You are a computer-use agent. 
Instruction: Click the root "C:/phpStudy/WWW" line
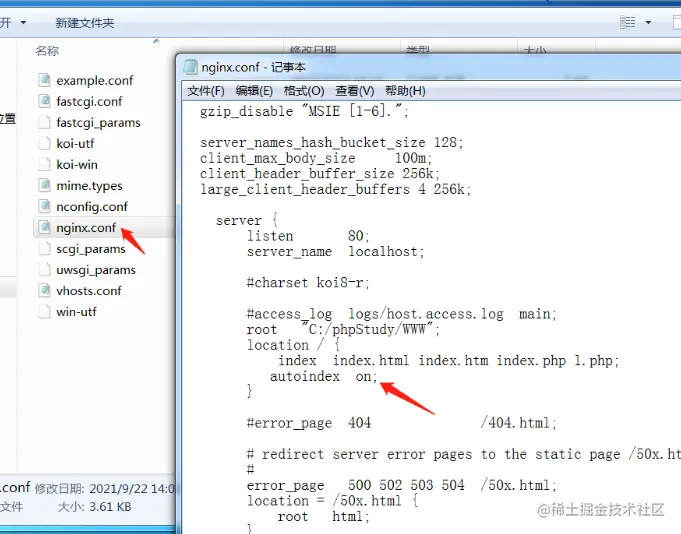(343, 330)
